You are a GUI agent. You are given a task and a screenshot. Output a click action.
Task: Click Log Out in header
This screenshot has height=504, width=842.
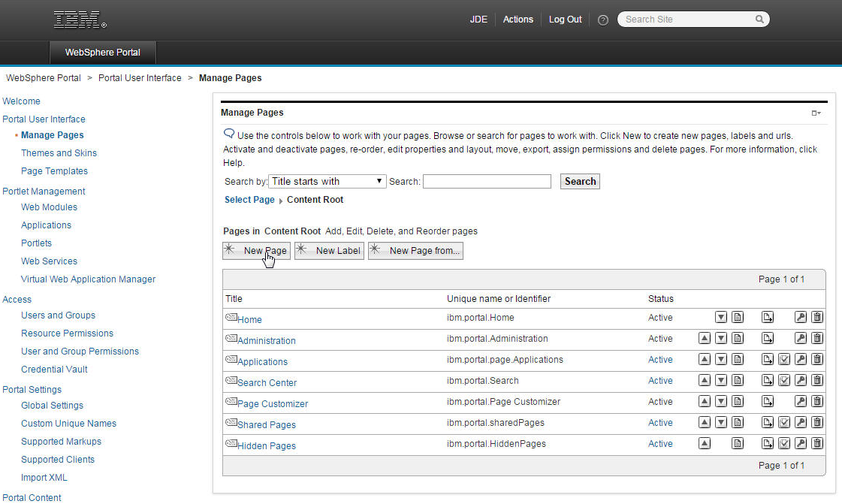565,20
